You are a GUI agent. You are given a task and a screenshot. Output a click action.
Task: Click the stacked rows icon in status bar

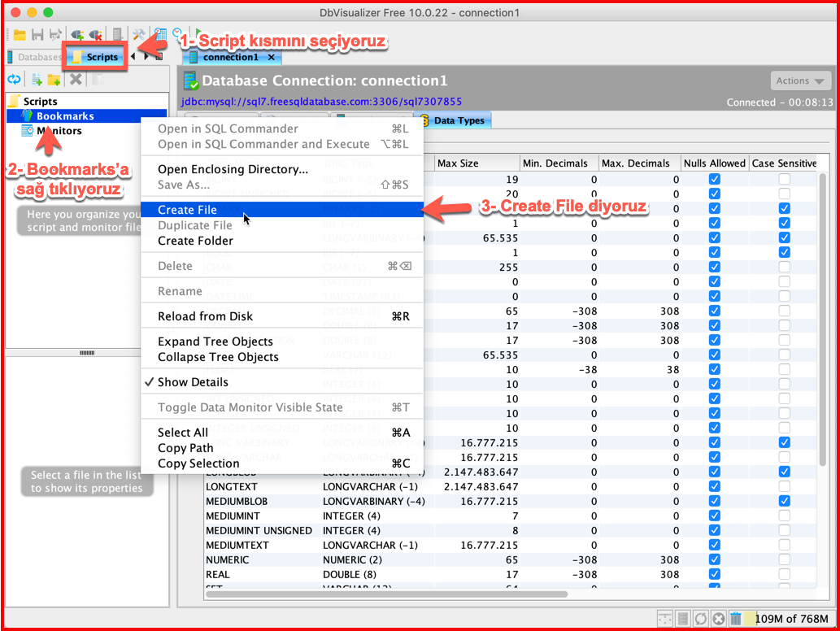click(x=682, y=619)
